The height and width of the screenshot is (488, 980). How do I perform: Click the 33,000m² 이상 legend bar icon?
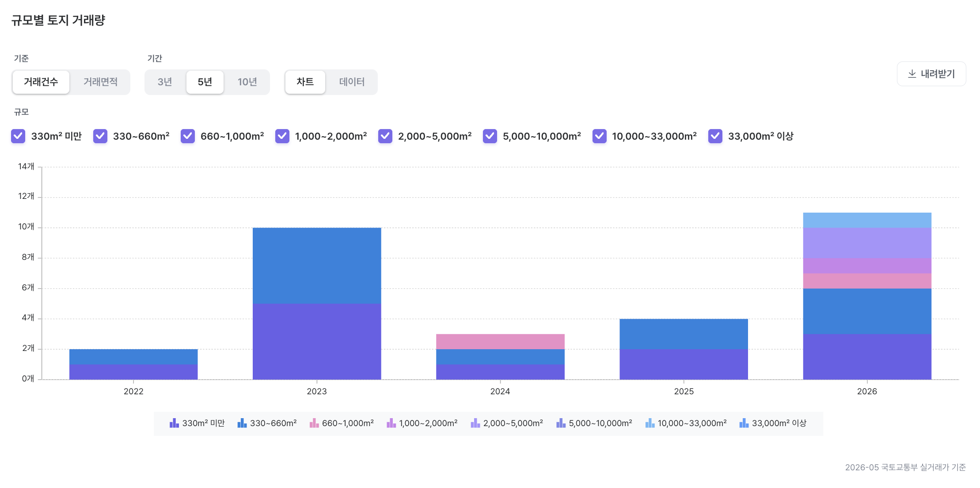click(x=744, y=423)
